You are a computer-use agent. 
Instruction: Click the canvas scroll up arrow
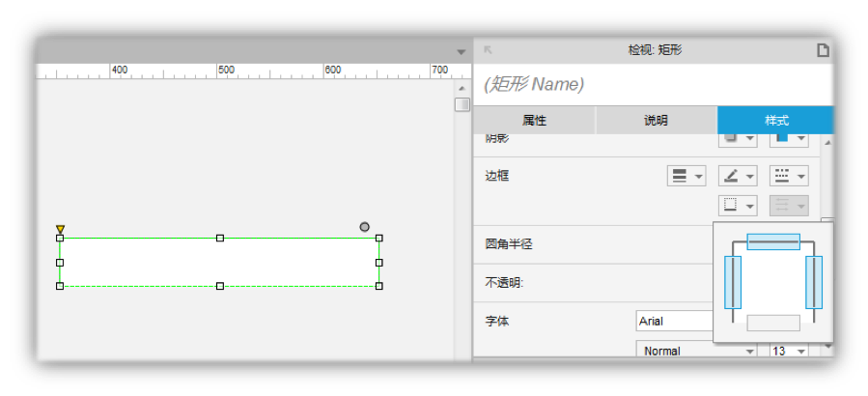click(x=462, y=89)
